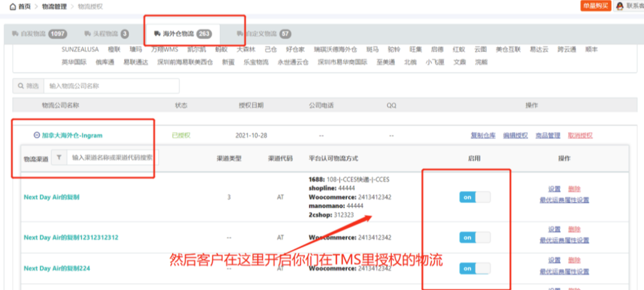The height and width of the screenshot is (290, 644).
Task: Click the 2021-10-28 authorization date cell
Action: [251, 135]
